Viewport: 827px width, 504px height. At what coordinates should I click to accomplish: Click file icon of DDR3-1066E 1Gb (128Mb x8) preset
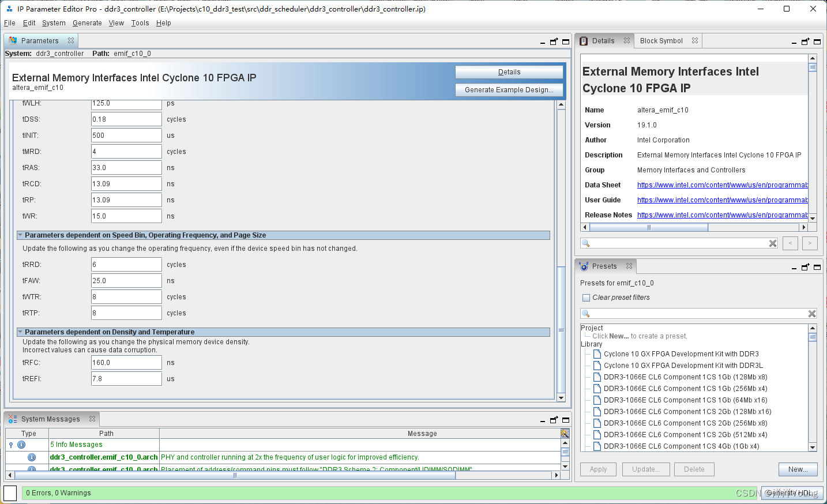point(597,377)
